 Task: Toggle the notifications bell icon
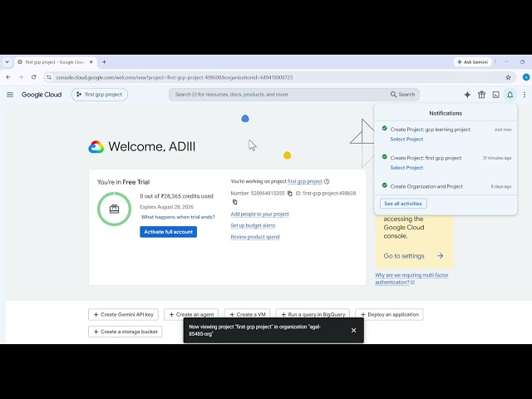[510, 95]
